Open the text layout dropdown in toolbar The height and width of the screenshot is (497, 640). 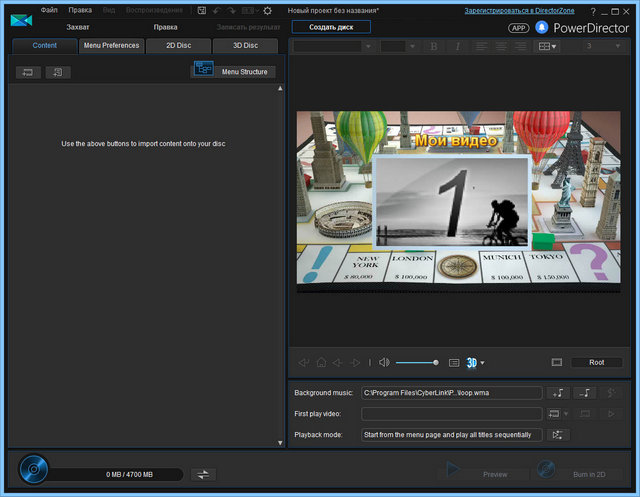pyautogui.click(x=548, y=46)
